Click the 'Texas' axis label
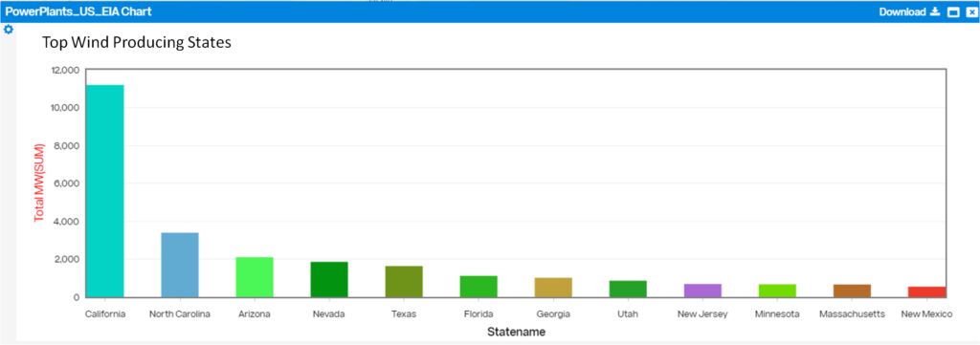Viewport: 980px width, 345px height. pos(404,313)
